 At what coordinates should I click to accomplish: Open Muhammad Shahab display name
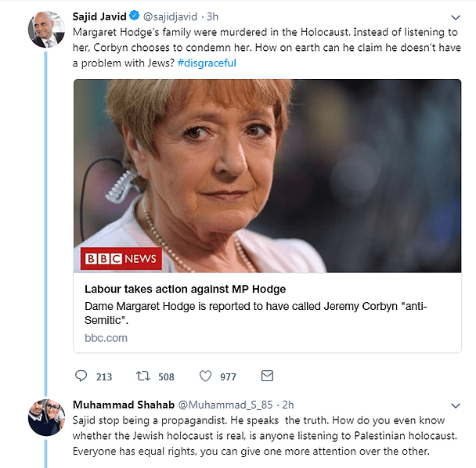pos(124,405)
